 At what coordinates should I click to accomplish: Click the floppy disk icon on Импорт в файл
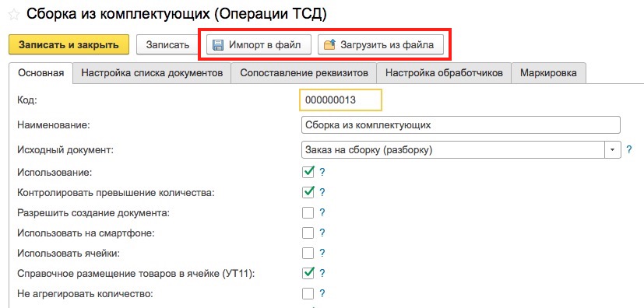click(218, 44)
